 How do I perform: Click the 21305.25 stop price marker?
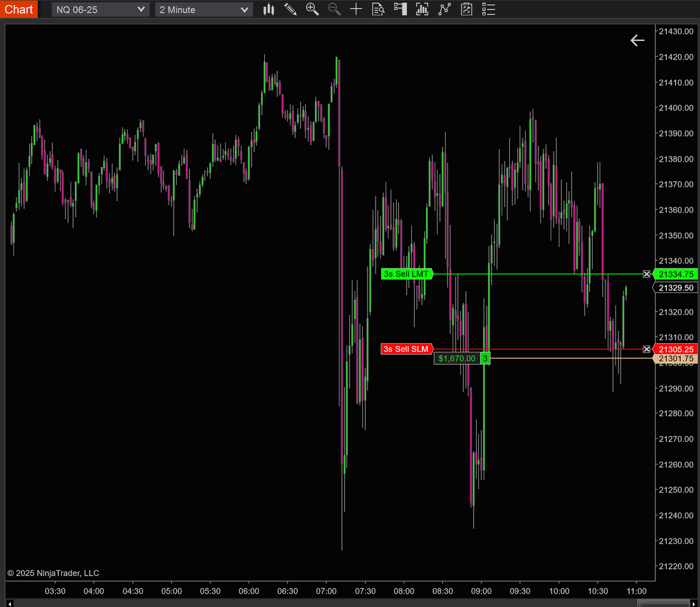[x=675, y=349]
